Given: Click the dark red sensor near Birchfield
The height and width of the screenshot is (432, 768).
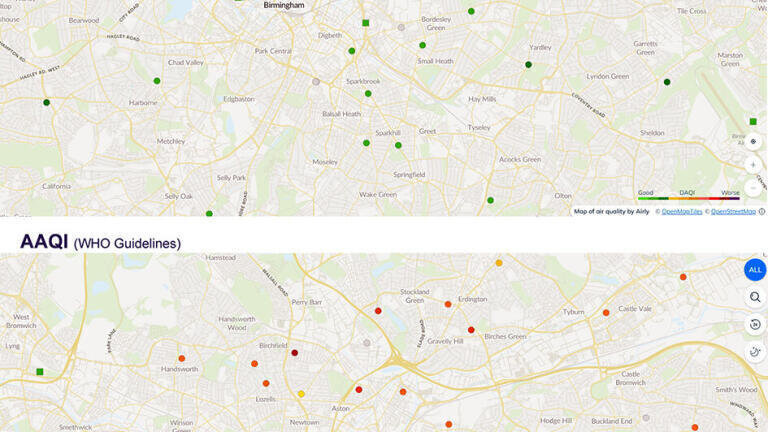Looking at the screenshot, I should (x=294, y=353).
